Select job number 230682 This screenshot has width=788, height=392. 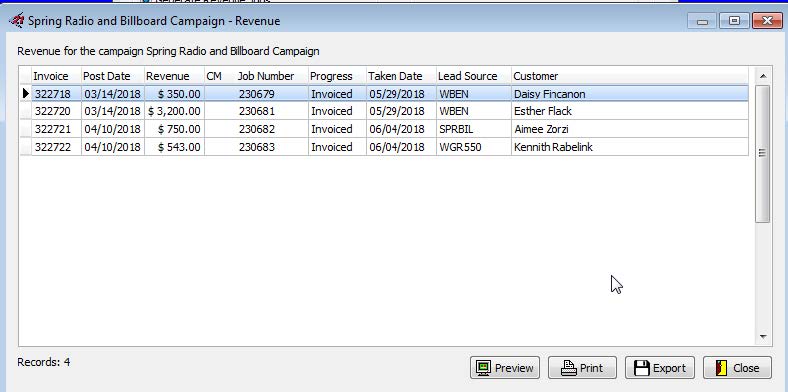click(x=271, y=129)
